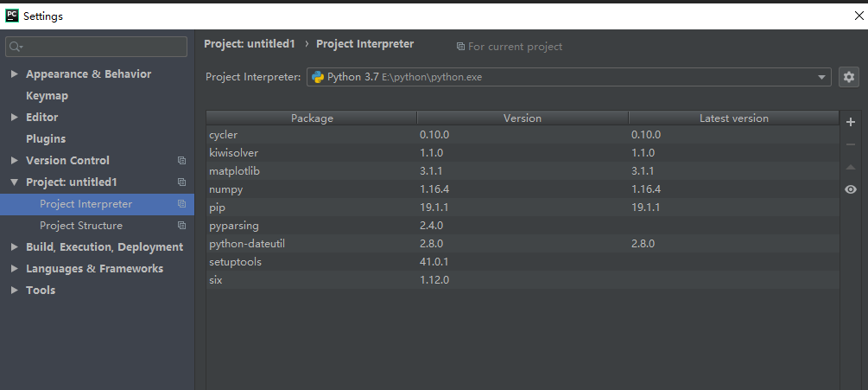868x390 pixels.
Task: Click the PyCharm logo in title bar
Action: pos(11,16)
